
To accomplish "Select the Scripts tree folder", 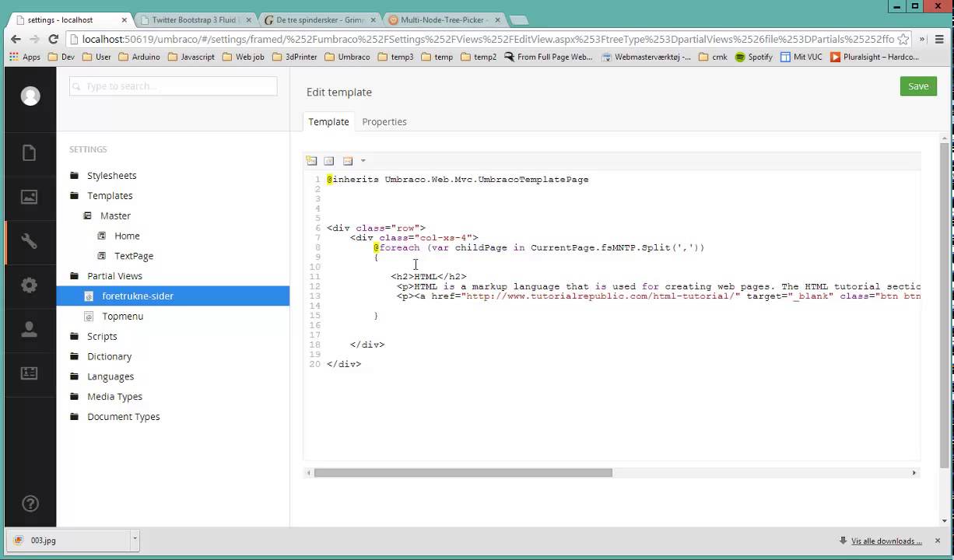I will tap(102, 337).
